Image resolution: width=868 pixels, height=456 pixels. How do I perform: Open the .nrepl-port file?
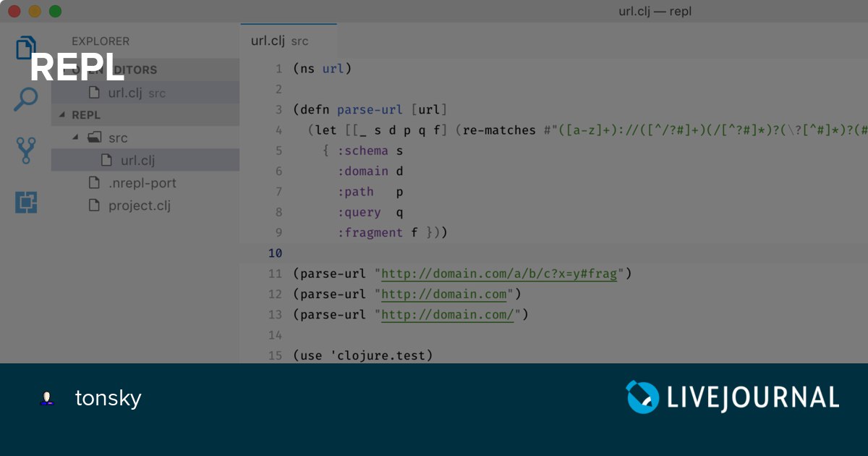pyautogui.click(x=145, y=183)
